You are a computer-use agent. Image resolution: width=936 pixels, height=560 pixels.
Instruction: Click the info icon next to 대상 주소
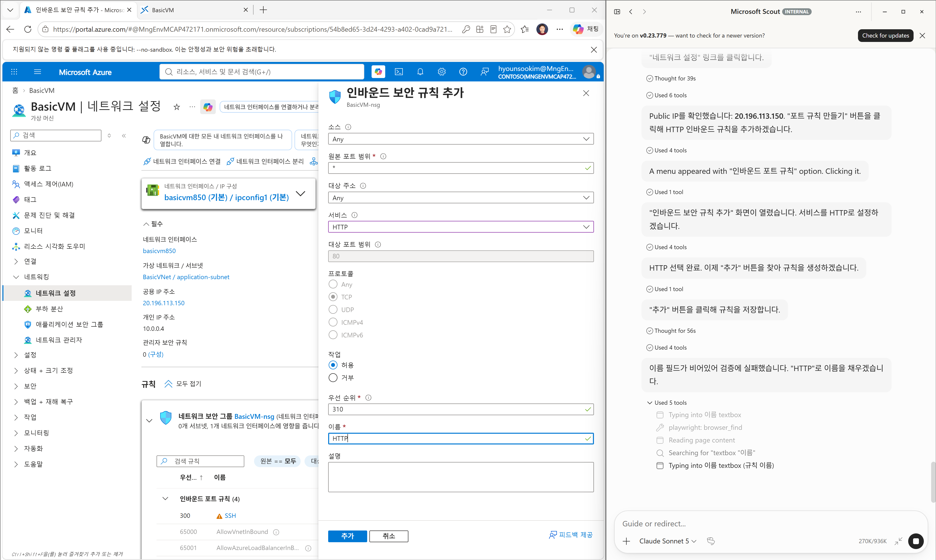pyautogui.click(x=363, y=186)
